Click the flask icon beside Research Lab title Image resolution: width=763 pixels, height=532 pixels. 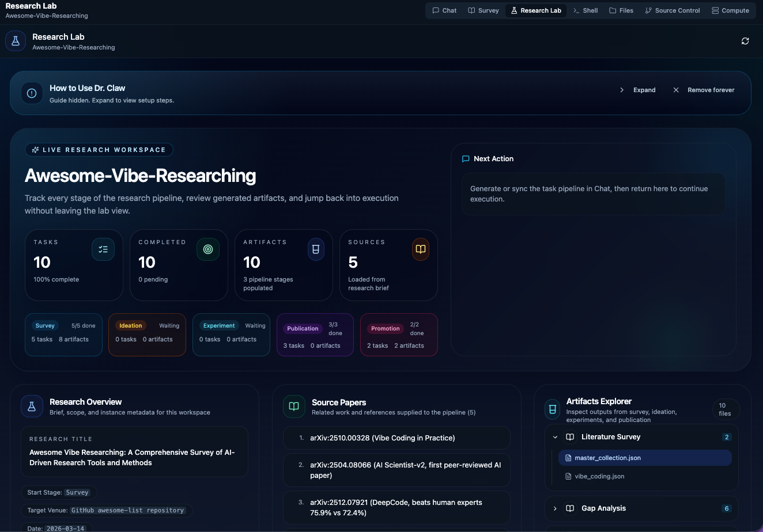pyautogui.click(x=16, y=41)
